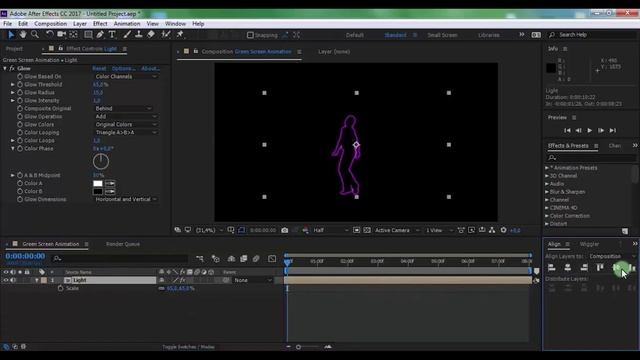Select the Horizontal Type tool
This screenshot has width=640, height=360.
click(x=112, y=35)
